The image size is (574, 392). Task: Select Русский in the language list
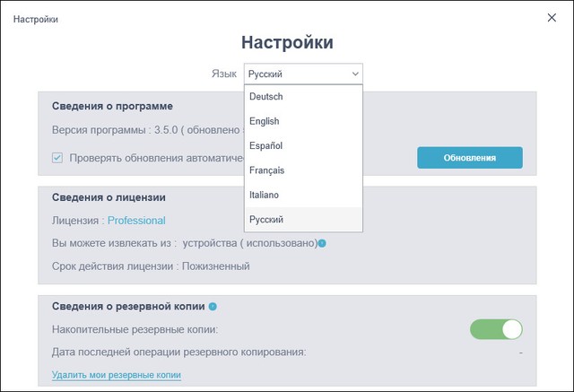303,219
